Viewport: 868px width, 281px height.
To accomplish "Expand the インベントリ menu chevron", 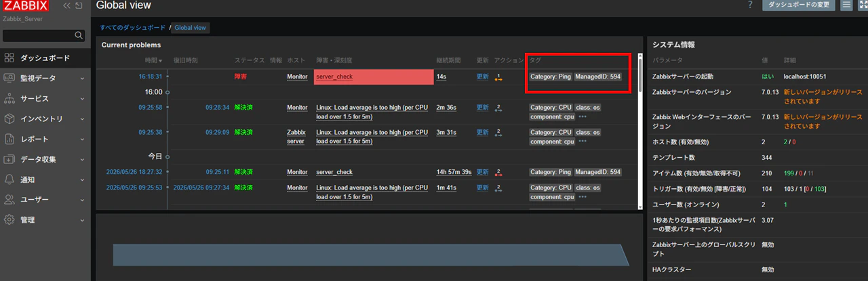I will tap(82, 119).
